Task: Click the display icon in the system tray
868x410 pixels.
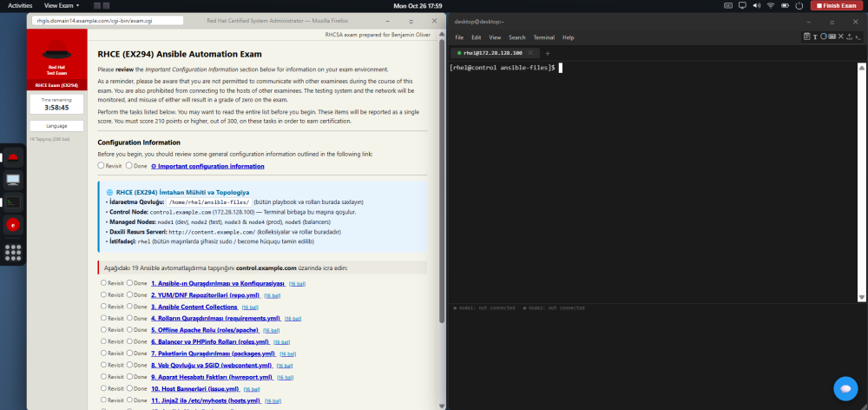Action: 742,5
